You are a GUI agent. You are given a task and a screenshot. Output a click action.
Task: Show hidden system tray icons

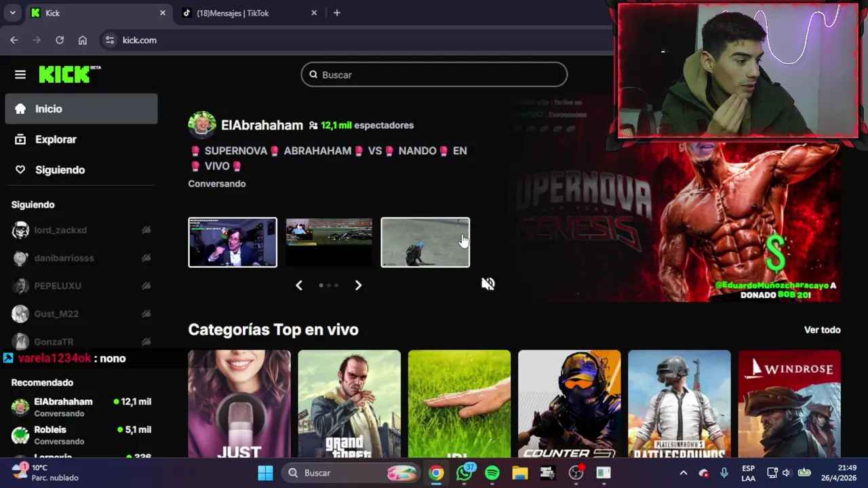[684, 473]
